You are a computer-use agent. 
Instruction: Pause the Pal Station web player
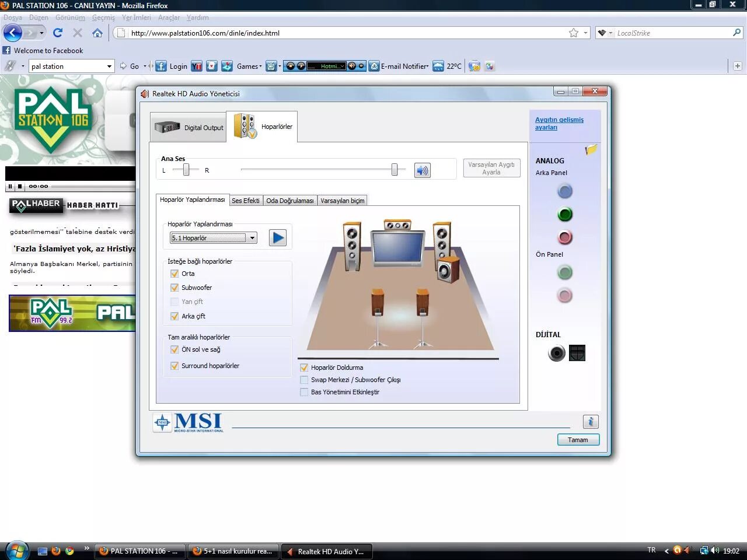pyautogui.click(x=10, y=187)
